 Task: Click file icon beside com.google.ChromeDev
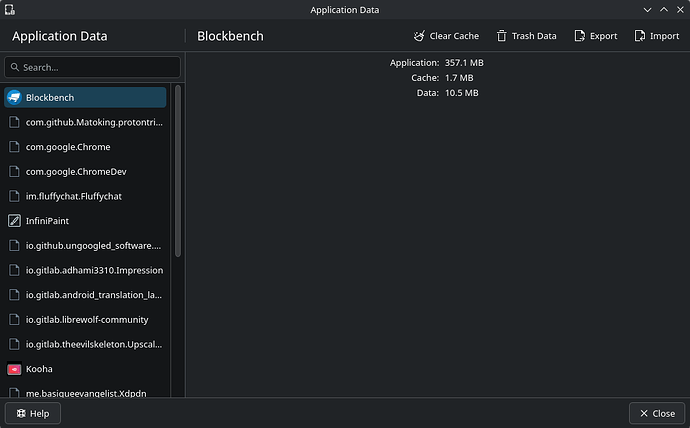point(14,172)
